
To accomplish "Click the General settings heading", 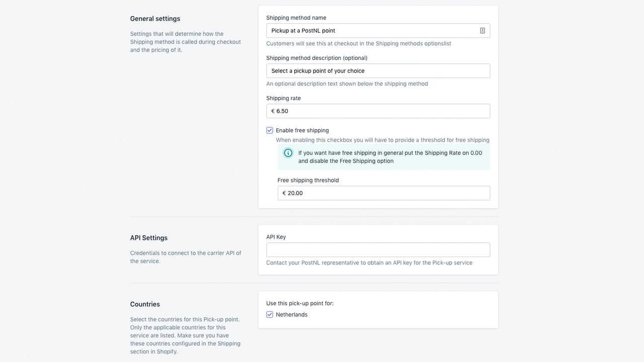I will [155, 19].
